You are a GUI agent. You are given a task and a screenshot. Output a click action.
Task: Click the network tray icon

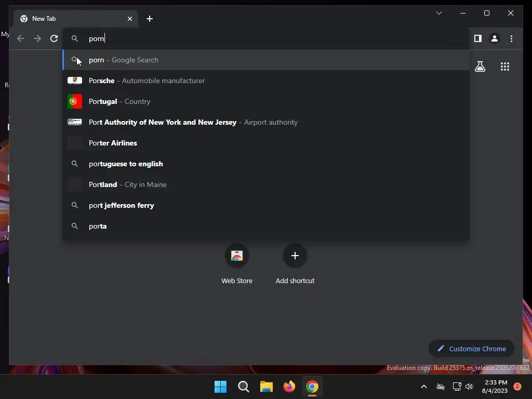pos(457,387)
